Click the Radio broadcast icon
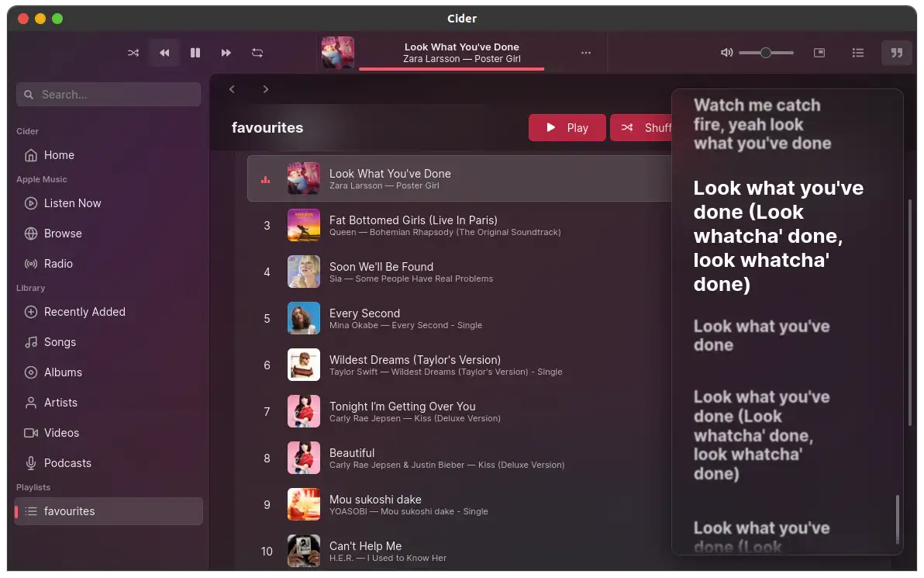The width and height of the screenshot is (924, 578). click(31, 264)
